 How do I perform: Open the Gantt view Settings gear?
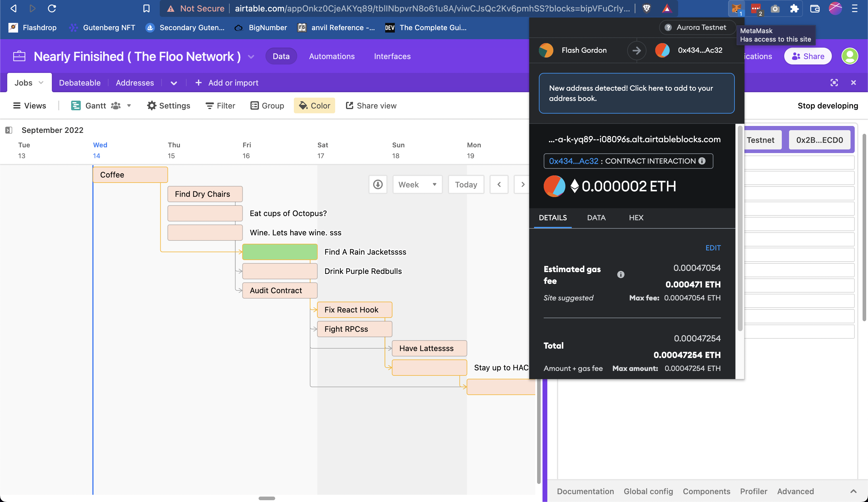[168, 106]
